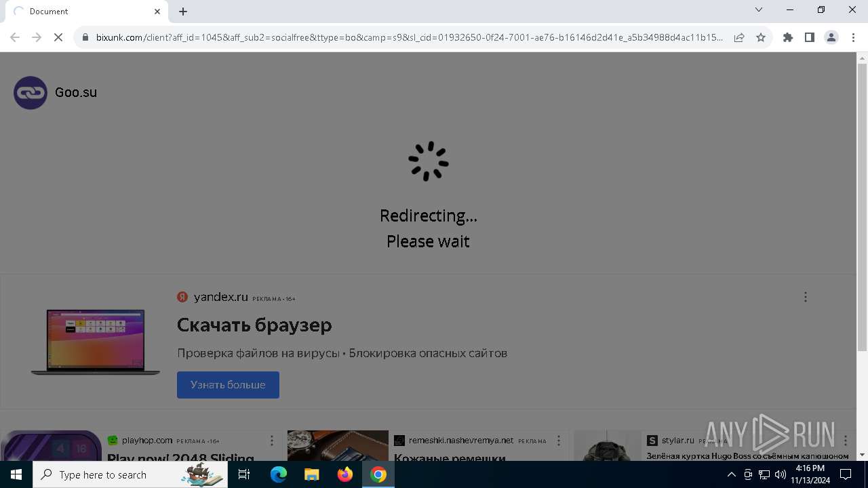Screen dimensions: 868x488
Task: Bookmark this page with star
Action: (761, 38)
